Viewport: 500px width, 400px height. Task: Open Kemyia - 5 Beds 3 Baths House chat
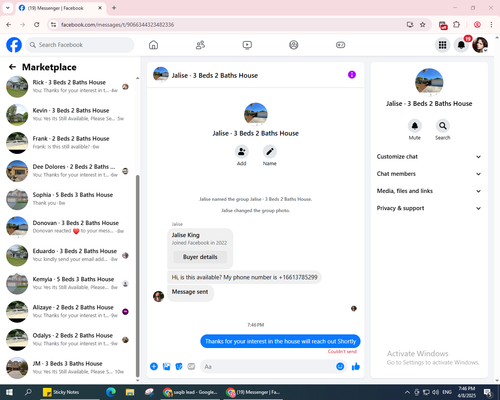point(69,283)
